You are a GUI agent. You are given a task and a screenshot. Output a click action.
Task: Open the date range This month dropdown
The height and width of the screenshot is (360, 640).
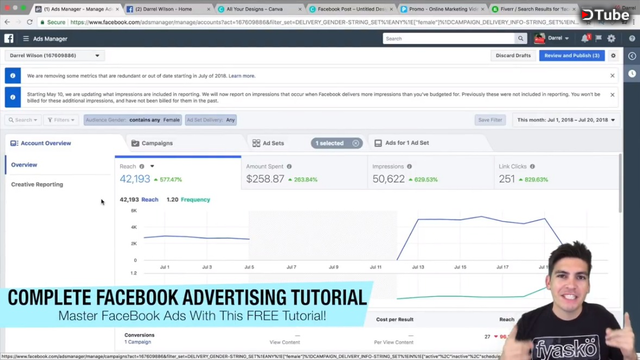[566, 120]
